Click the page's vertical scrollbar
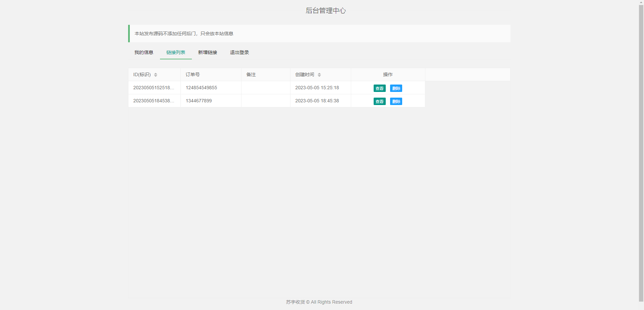This screenshot has height=310, width=644. pyautogui.click(x=641, y=151)
